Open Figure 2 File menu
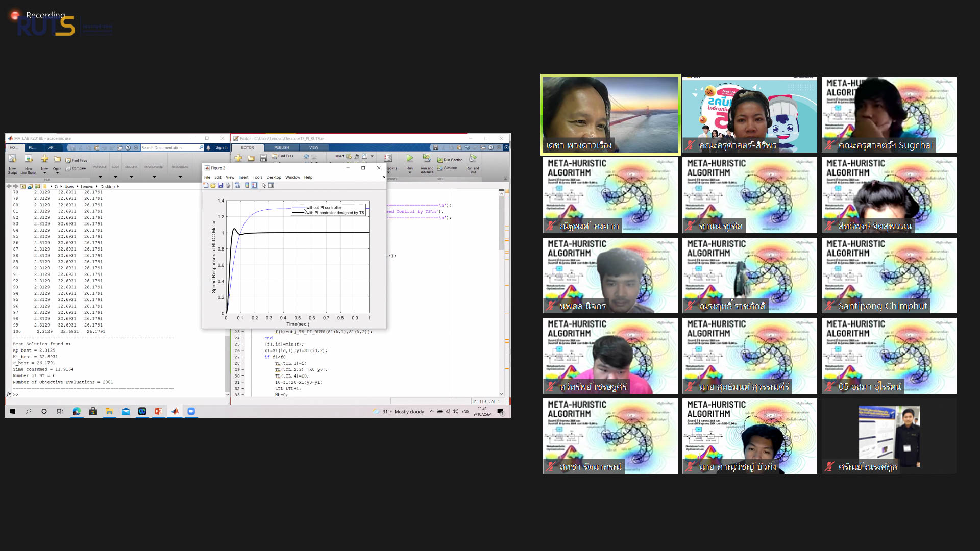The width and height of the screenshot is (980, 551). coord(207,177)
